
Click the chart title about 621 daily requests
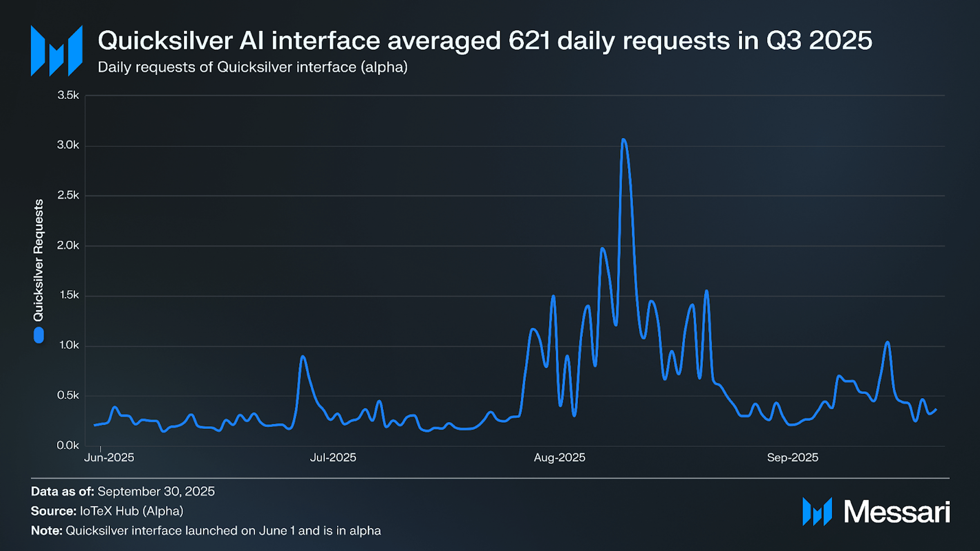coord(485,40)
